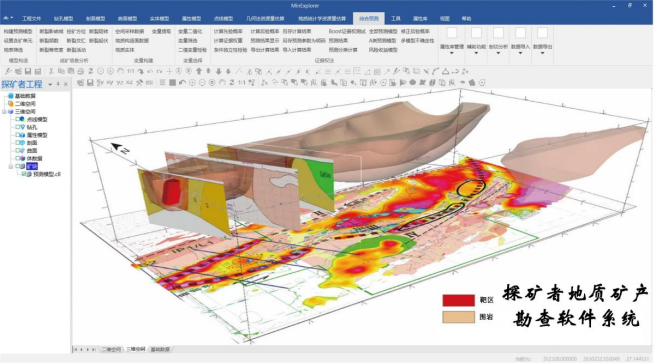The height and width of the screenshot is (364, 662).
Task: Click the XY view icon in viewport toolbar
Action: 110,83
